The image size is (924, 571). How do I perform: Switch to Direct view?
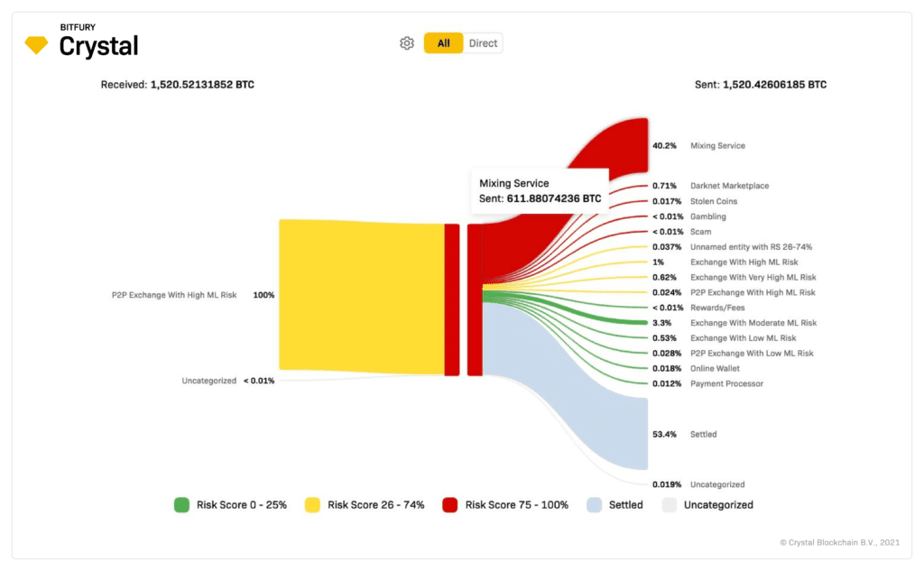(x=483, y=43)
